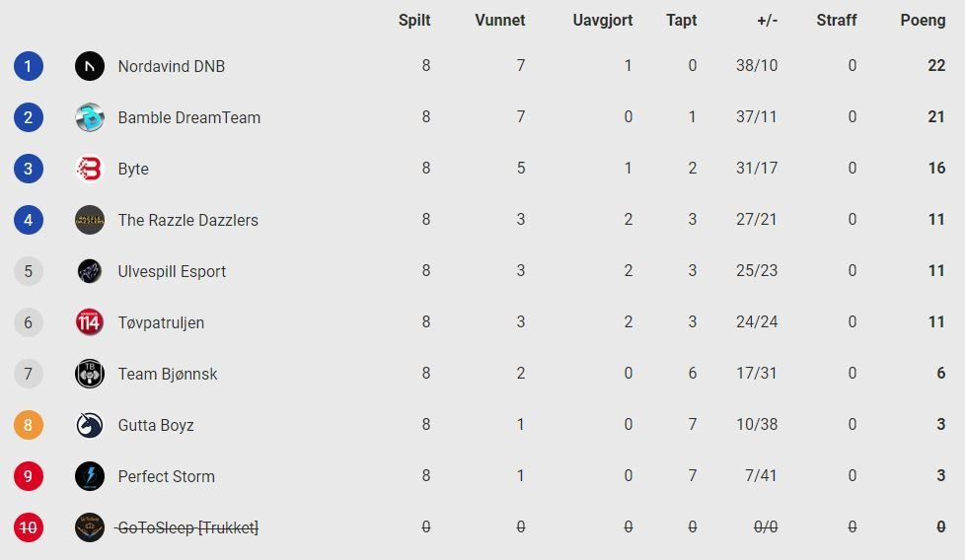Select the Uavgjort column header
This screenshot has width=965, height=560.
click(x=603, y=21)
